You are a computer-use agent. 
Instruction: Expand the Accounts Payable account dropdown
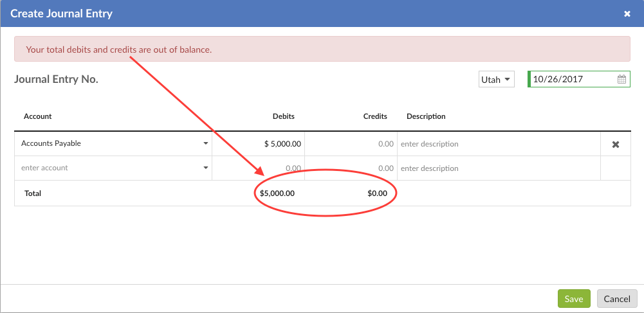(x=205, y=144)
